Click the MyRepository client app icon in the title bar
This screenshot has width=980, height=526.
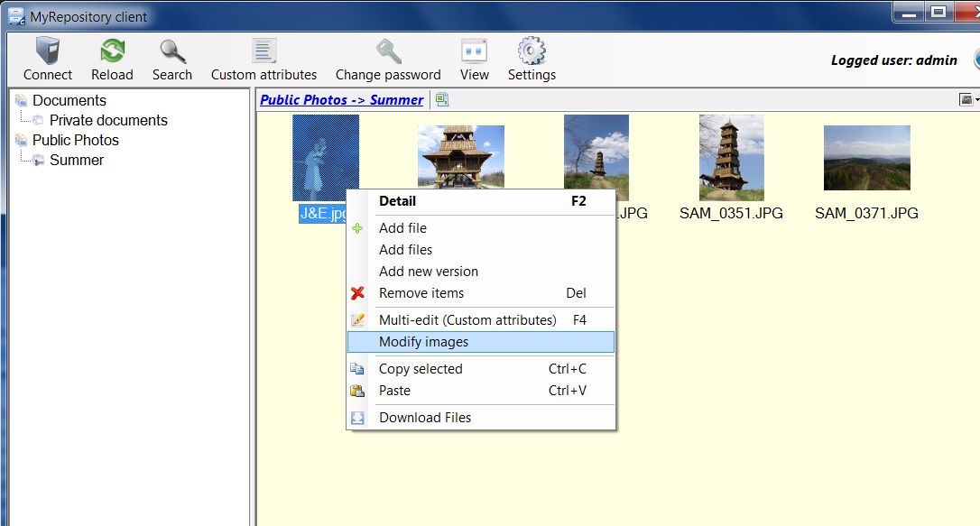pyautogui.click(x=16, y=17)
